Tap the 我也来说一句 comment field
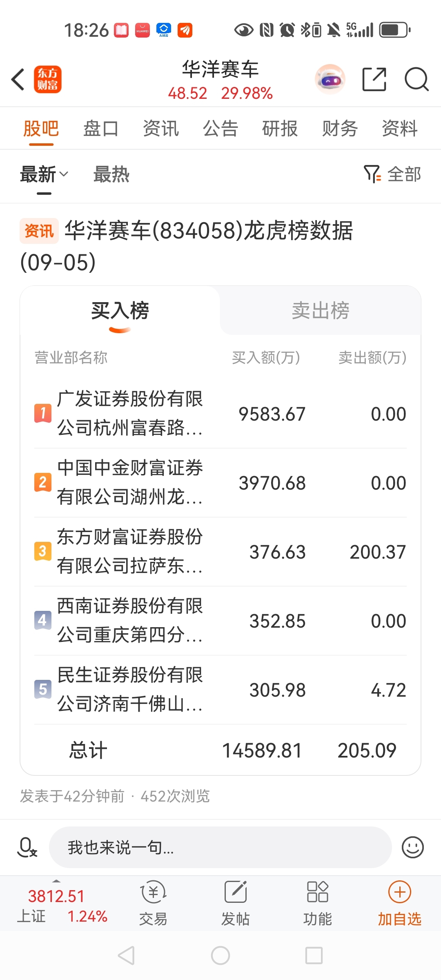This screenshot has height=980, width=441. [220, 847]
